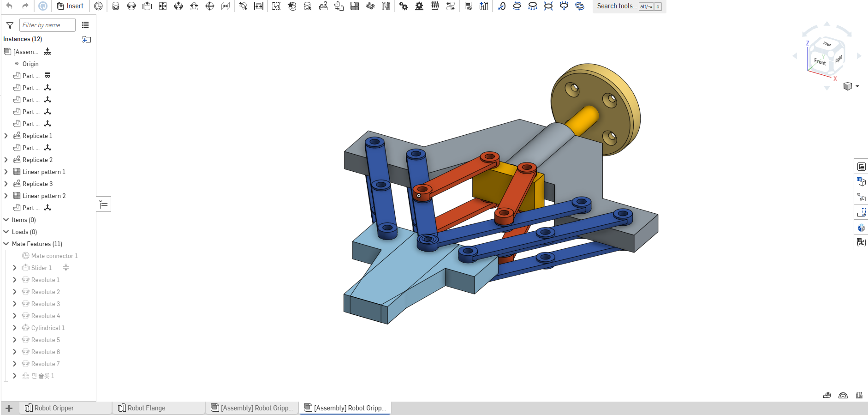Viewport: 868px width, 415px height.
Task: Select the Revolute 1 mate
Action: click(45, 280)
